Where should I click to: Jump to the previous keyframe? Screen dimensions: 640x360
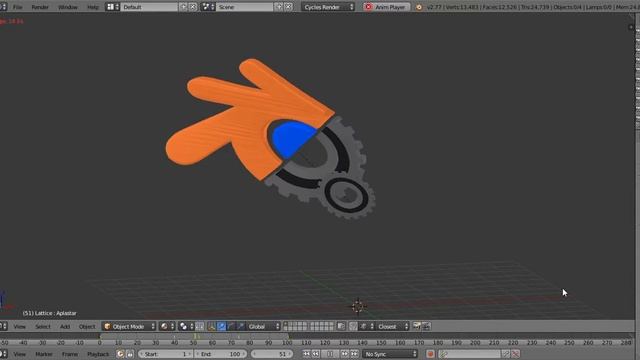click(316, 354)
